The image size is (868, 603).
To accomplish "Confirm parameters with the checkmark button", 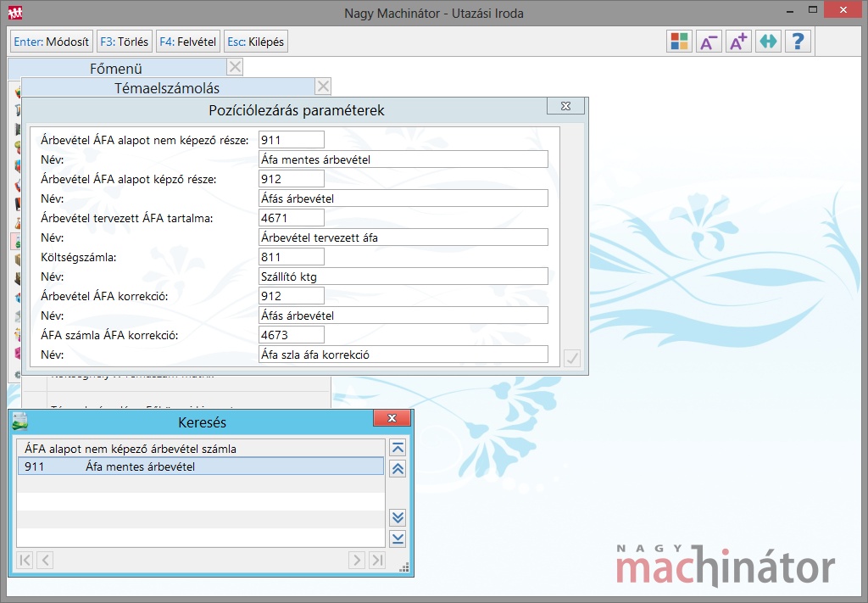I will pos(572,358).
